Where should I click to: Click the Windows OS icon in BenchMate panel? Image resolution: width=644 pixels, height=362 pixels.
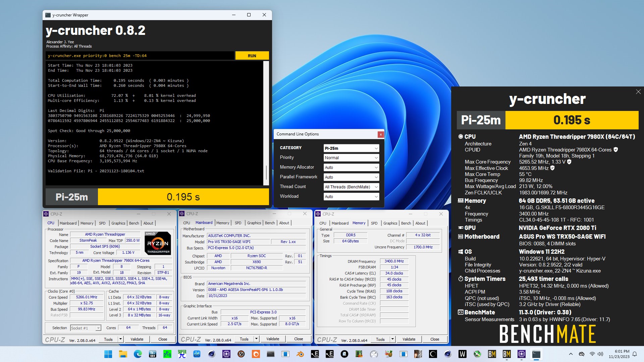pyautogui.click(x=461, y=252)
